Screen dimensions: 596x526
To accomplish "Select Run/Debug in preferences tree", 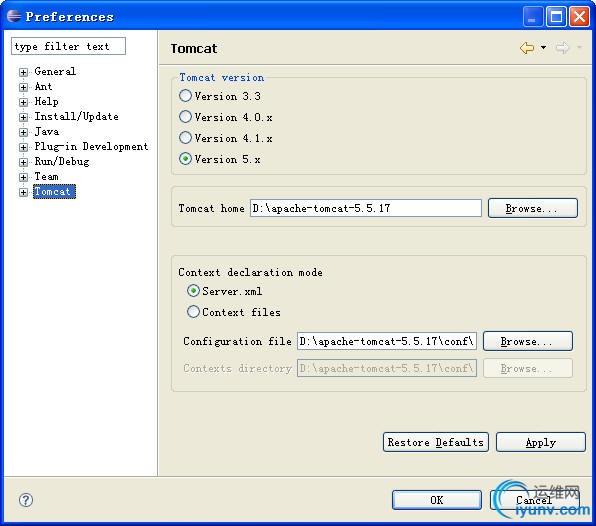I will point(62,162).
